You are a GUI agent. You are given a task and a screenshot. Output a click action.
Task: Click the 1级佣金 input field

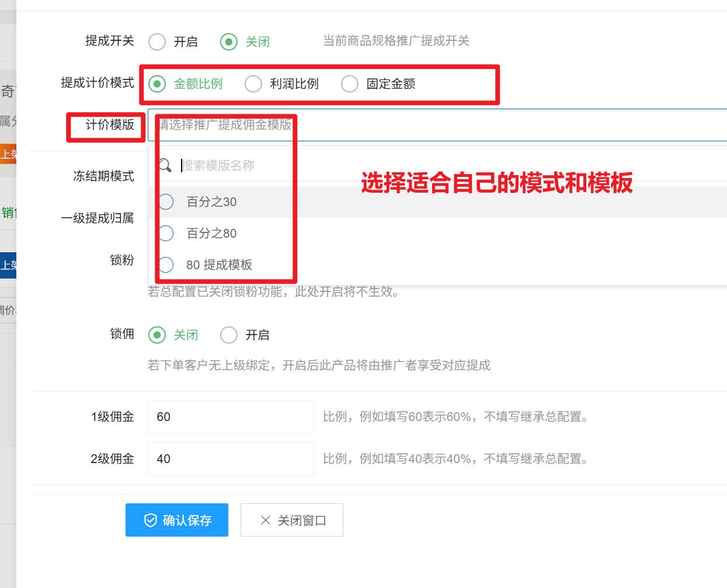point(231,417)
